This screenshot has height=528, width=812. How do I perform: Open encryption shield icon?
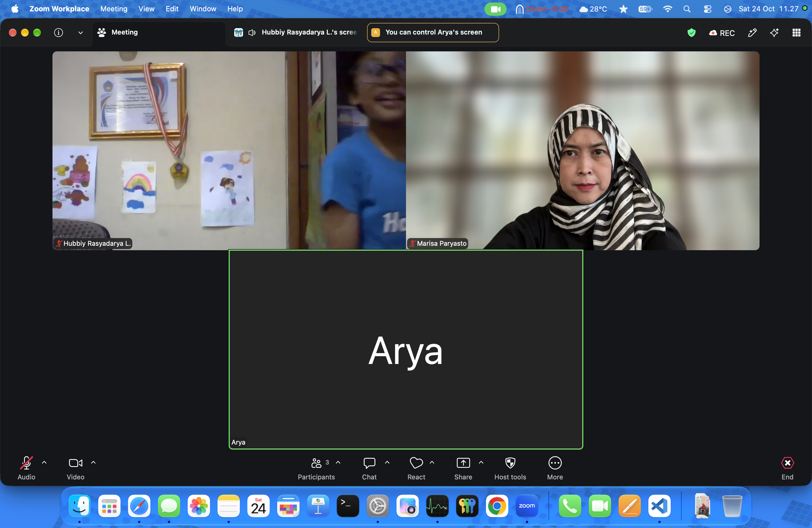click(x=691, y=33)
